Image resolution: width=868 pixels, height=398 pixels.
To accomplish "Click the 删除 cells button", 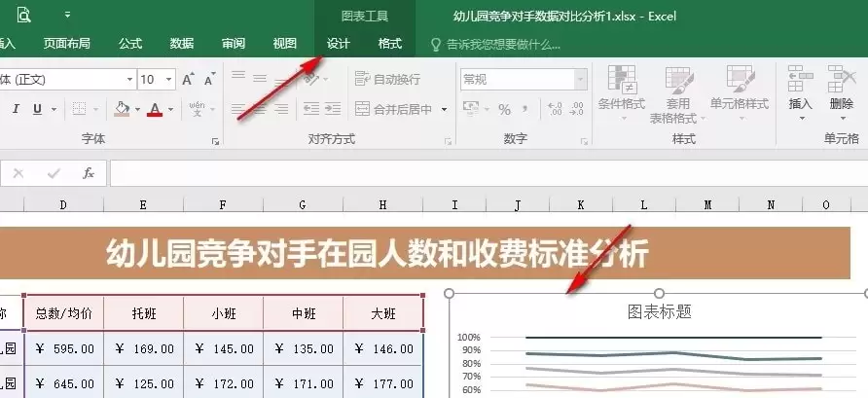I will 842,91.
